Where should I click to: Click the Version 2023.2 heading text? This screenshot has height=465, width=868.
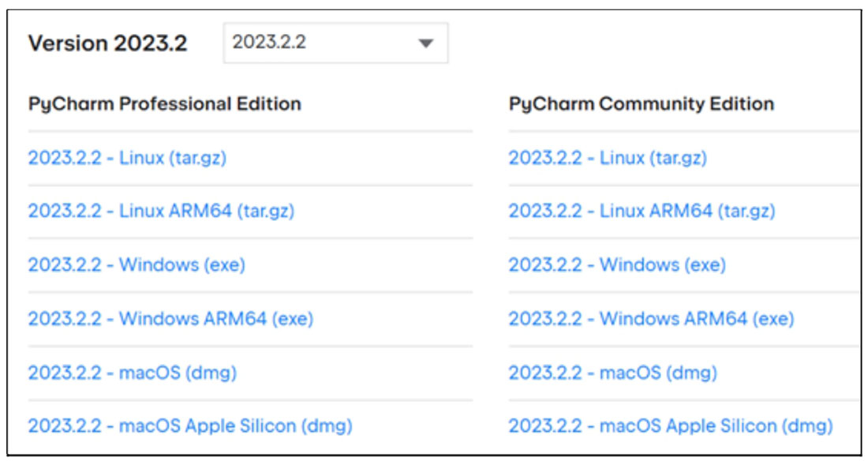(108, 43)
